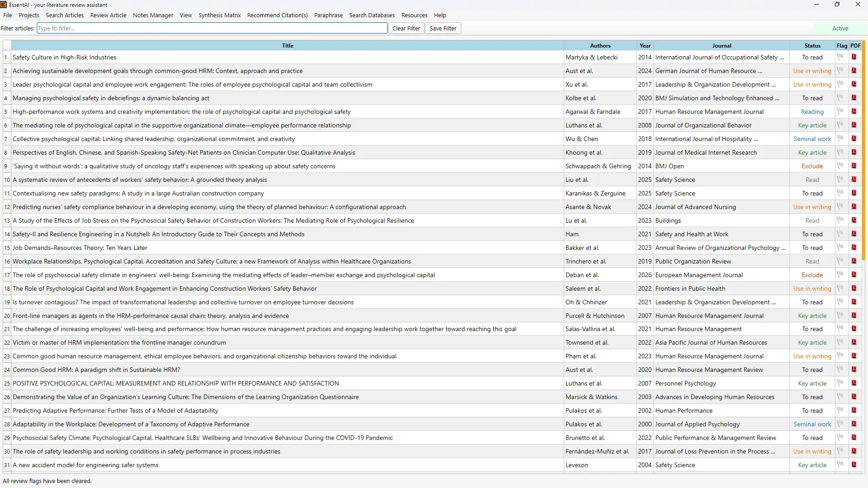Select 'Reading' status cell for Agarwal & Farndale

(812, 112)
